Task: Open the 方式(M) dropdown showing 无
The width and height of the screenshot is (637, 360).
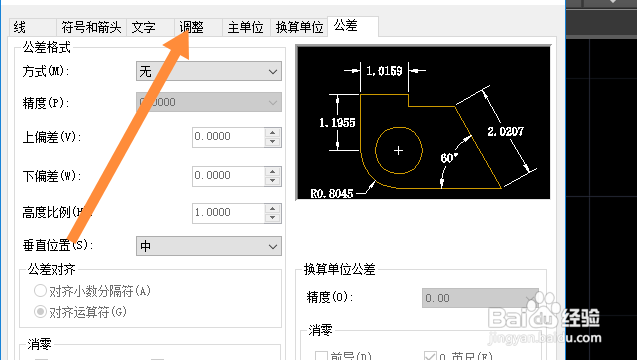Action: 209,72
